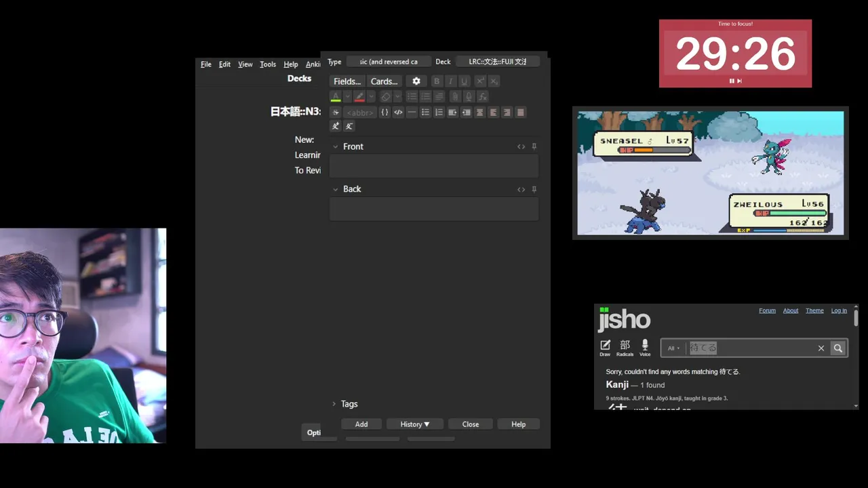Click the Close button in Add dialog

[x=471, y=424]
